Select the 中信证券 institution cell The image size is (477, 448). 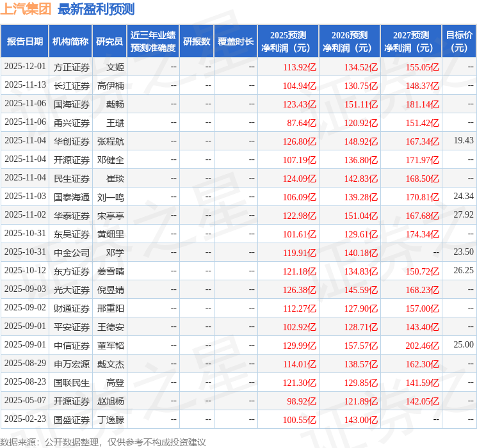72,346
